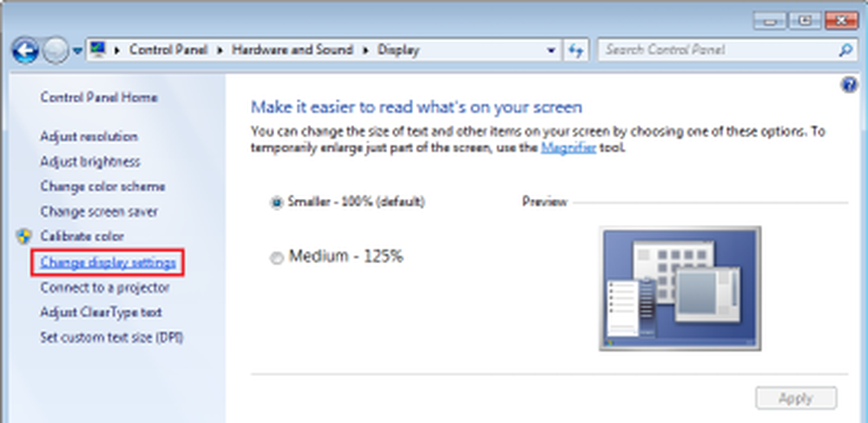Viewport: 868px width, 423px height.
Task: Select the Medium - 125% radio button
Action: 277,258
